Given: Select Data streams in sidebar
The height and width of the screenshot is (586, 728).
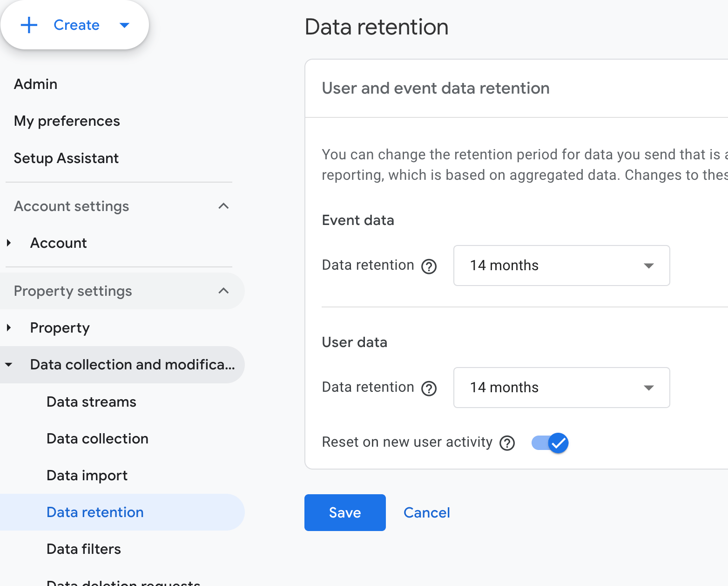Looking at the screenshot, I should pyautogui.click(x=91, y=402).
